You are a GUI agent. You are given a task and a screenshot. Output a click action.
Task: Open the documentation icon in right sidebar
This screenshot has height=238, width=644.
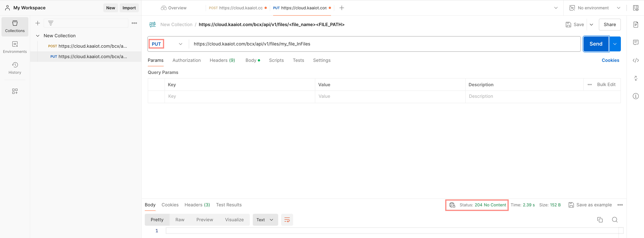click(635, 24)
